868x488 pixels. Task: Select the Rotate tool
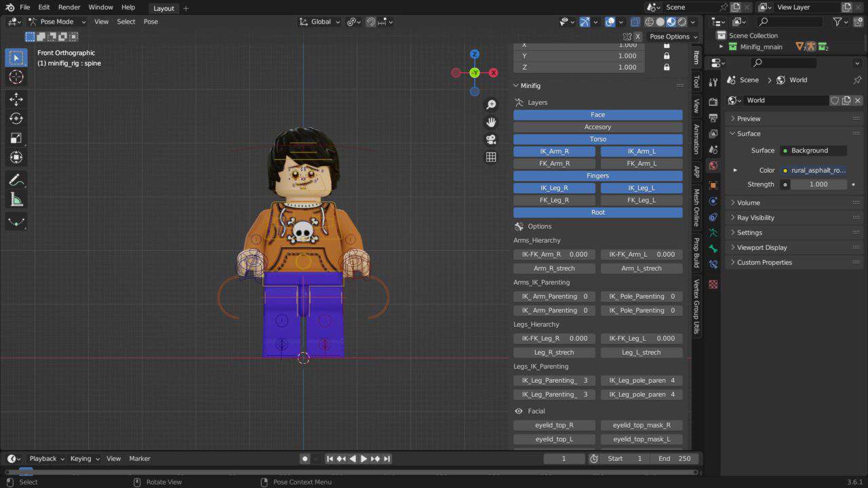tap(16, 119)
